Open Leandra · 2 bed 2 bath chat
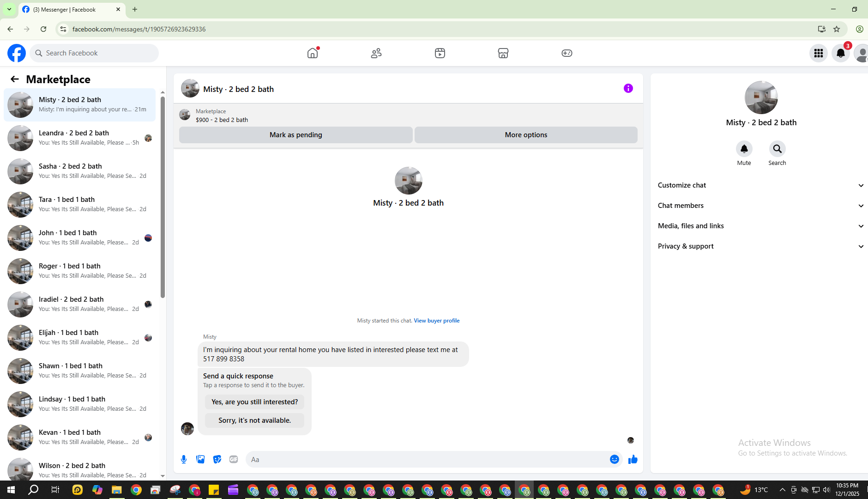The width and height of the screenshot is (868, 499). (79, 138)
